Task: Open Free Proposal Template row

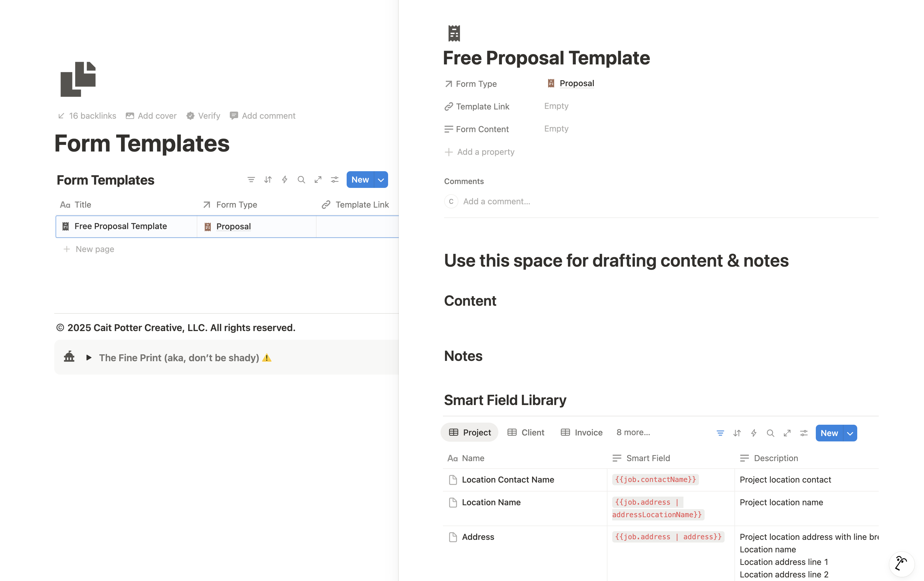Action: (x=120, y=226)
